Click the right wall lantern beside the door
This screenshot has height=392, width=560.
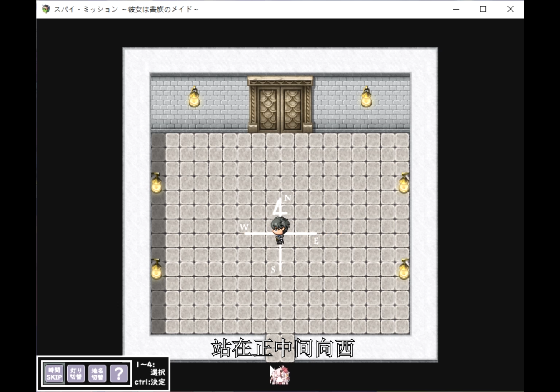[366, 97]
